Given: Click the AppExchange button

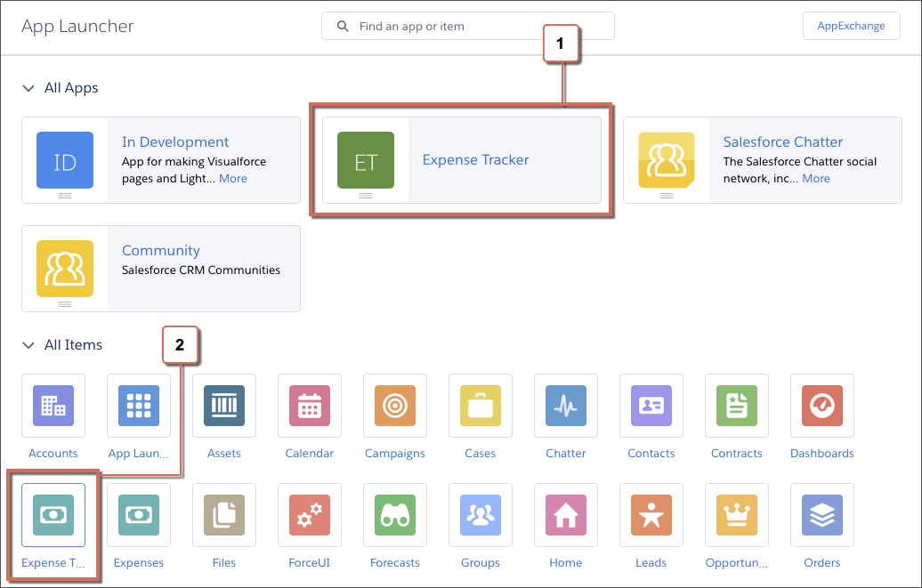Looking at the screenshot, I should coord(852,26).
